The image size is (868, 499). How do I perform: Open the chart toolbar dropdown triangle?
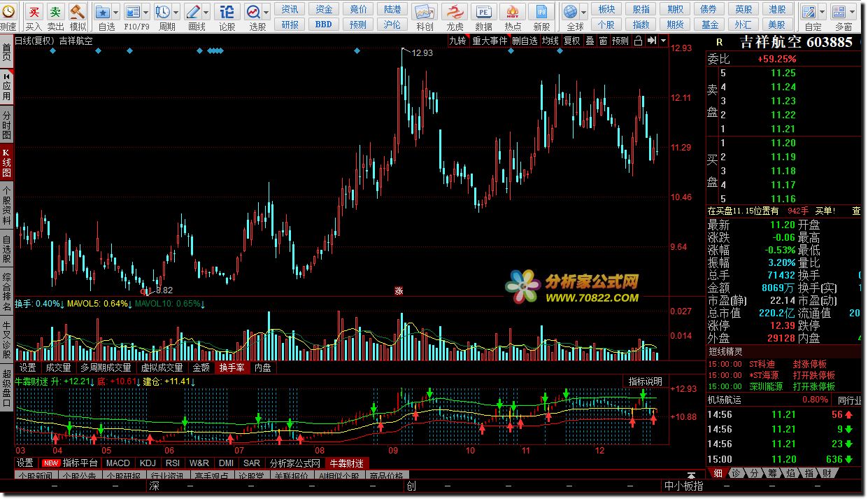663,41
